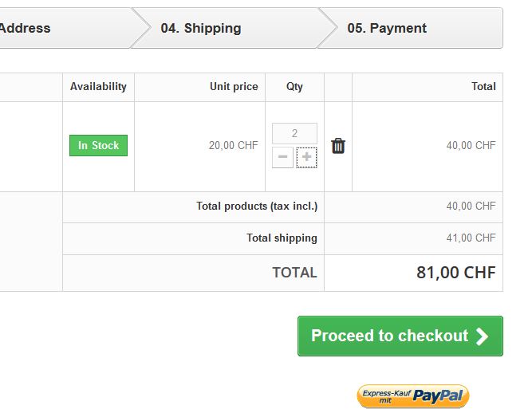
Task: Click the bold TOTAL label
Action: [294, 273]
